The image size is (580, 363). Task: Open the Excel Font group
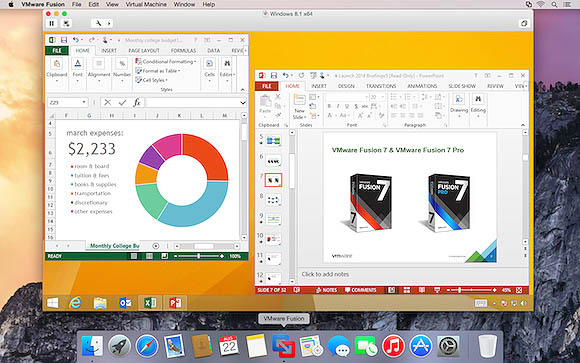click(78, 70)
